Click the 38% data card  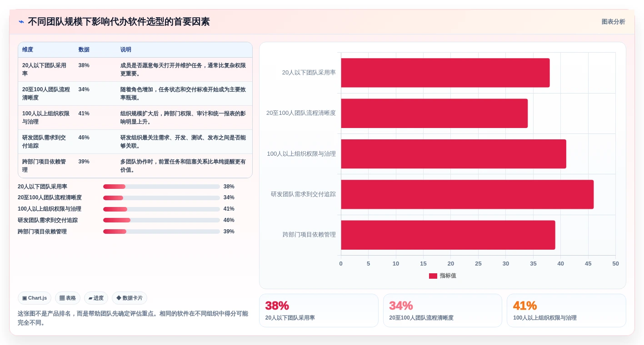(x=319, y=310)
